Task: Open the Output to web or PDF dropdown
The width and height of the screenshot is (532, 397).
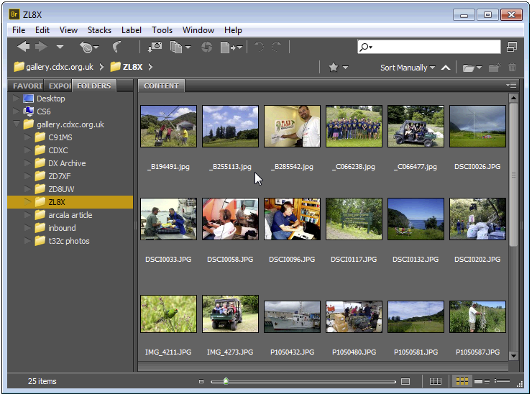Action: [231, 47]
